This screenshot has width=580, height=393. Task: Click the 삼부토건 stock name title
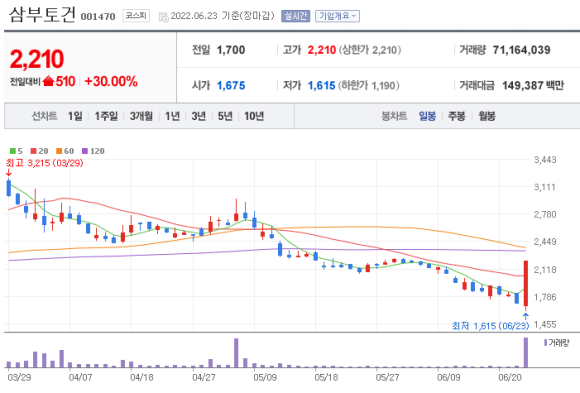tap(43, 15)
